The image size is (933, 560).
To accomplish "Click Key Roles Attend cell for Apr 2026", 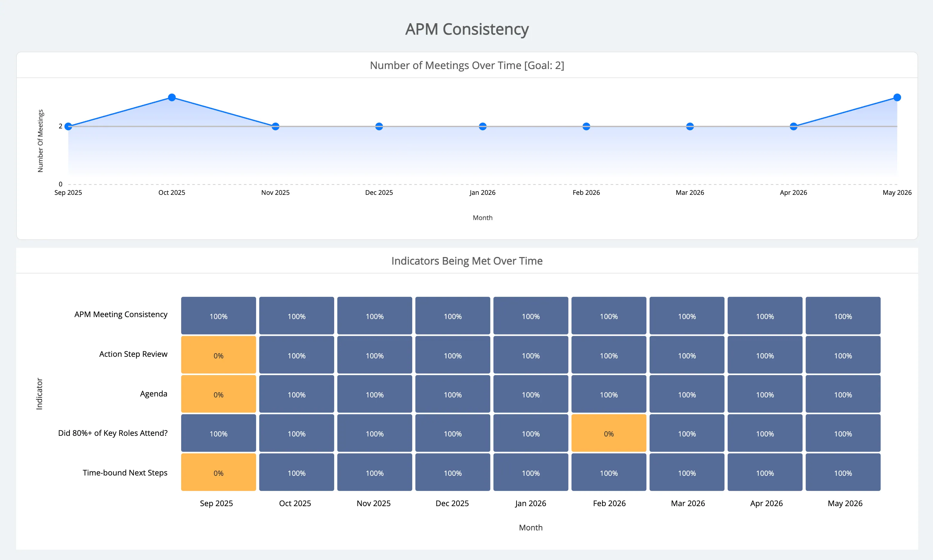I will (x=765, y=433).
